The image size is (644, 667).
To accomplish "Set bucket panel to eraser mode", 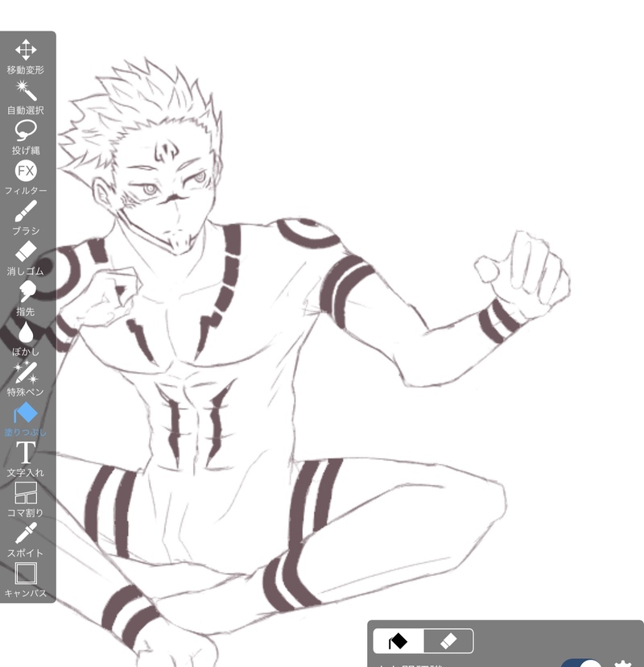I will click(x=448, y=640).
